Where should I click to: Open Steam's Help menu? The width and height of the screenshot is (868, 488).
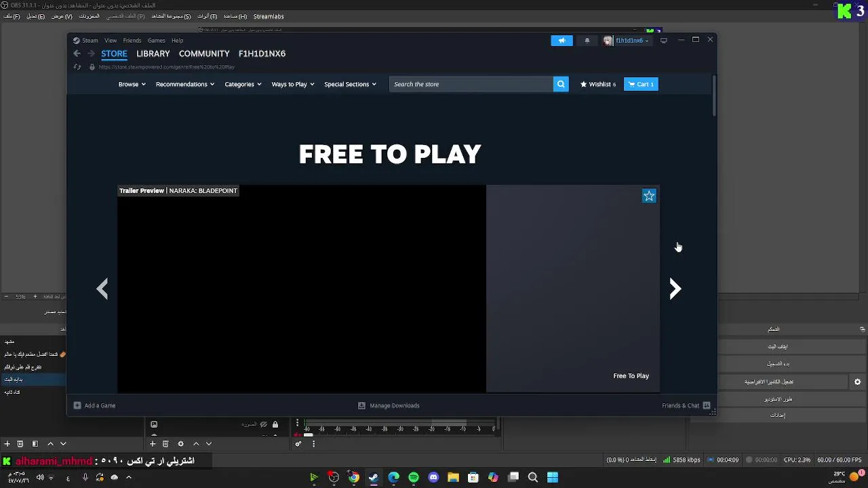(177, 41)
